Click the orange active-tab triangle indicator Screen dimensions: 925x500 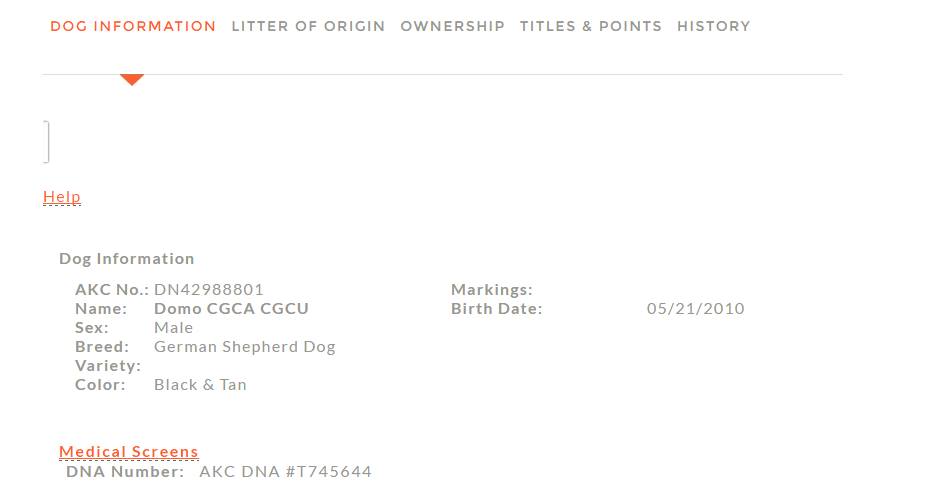coord(132,79)
